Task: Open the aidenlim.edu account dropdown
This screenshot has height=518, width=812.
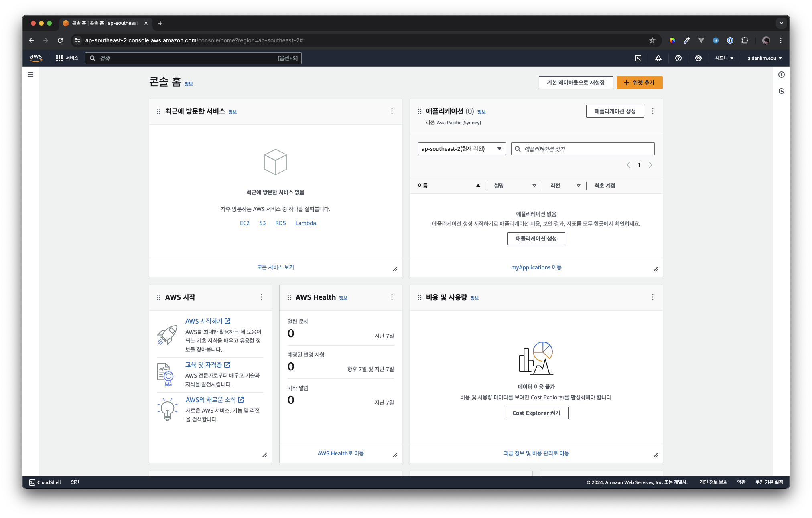Action: click(765, 58)
